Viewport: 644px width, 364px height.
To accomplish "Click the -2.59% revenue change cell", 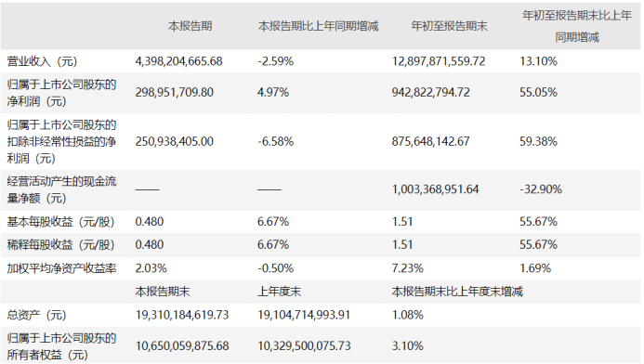I will [276, 61].
